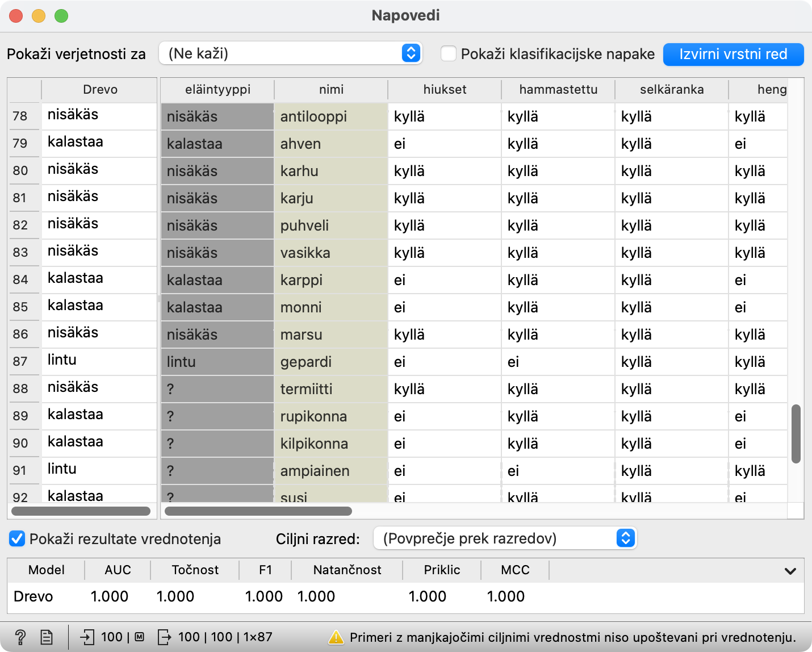Expand the score table columns chevron

coord(790,571)
